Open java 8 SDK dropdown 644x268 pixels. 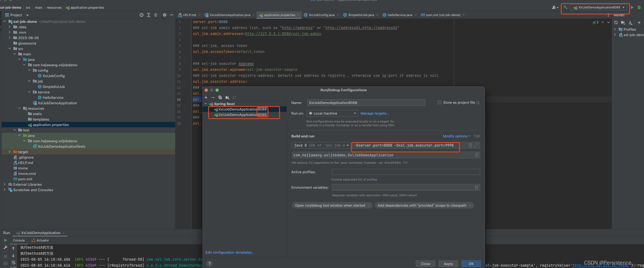click(x=321, y=145)
